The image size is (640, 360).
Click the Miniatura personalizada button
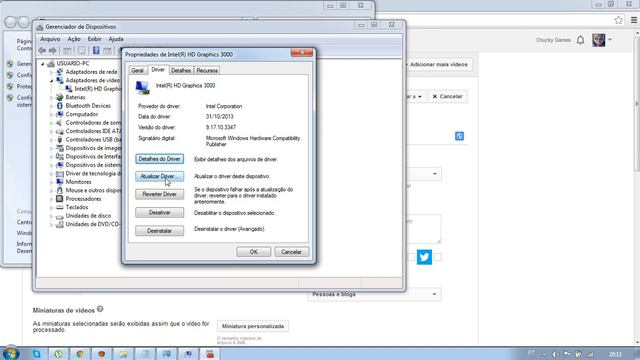coord(253,326)
